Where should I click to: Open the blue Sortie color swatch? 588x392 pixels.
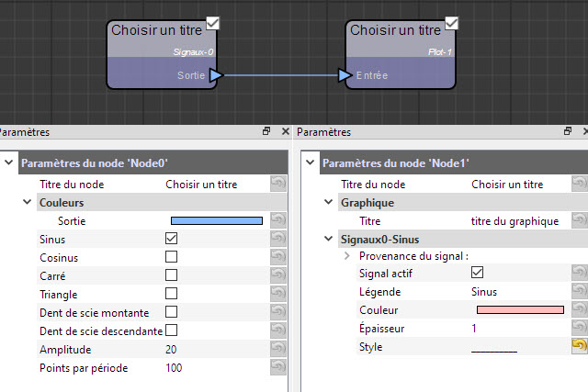pyautogui.click(x=217, y=220)
